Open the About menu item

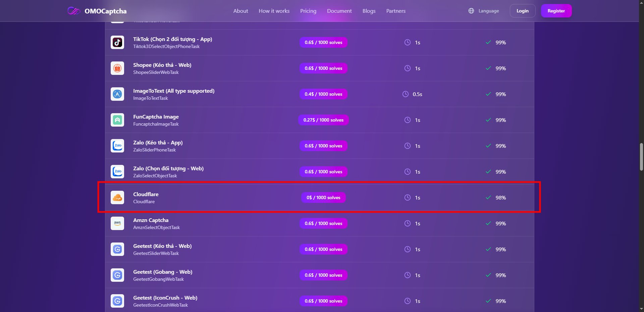pyautogui.click(x=240, y=11)
